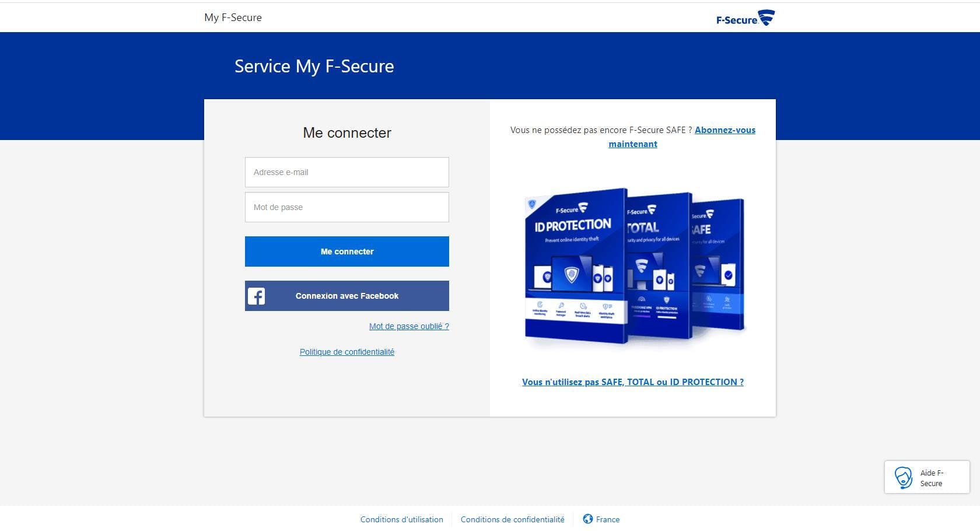Open the Aide F-Secure support headset icon
The width and height of the screenshot is (980, 531).
903,477
